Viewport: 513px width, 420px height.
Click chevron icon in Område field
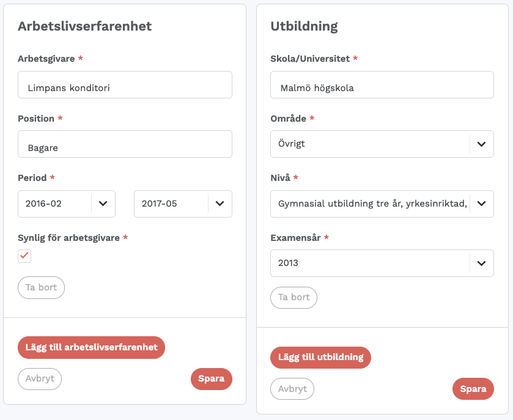point(481,144)
